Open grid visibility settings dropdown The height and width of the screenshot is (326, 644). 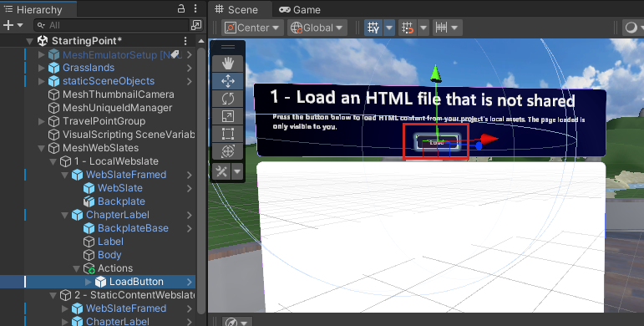click(x=389, y=28)
